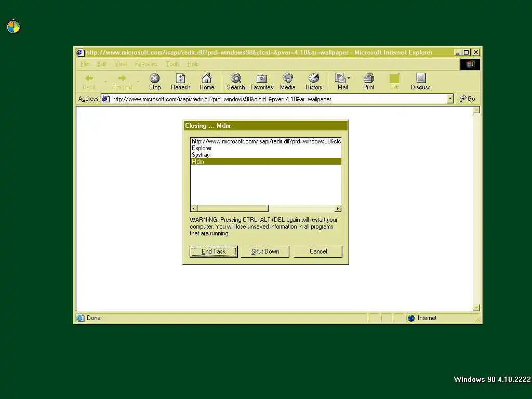
Task: Select the microsoft.com URL task entry
Action: pos(266,141)
